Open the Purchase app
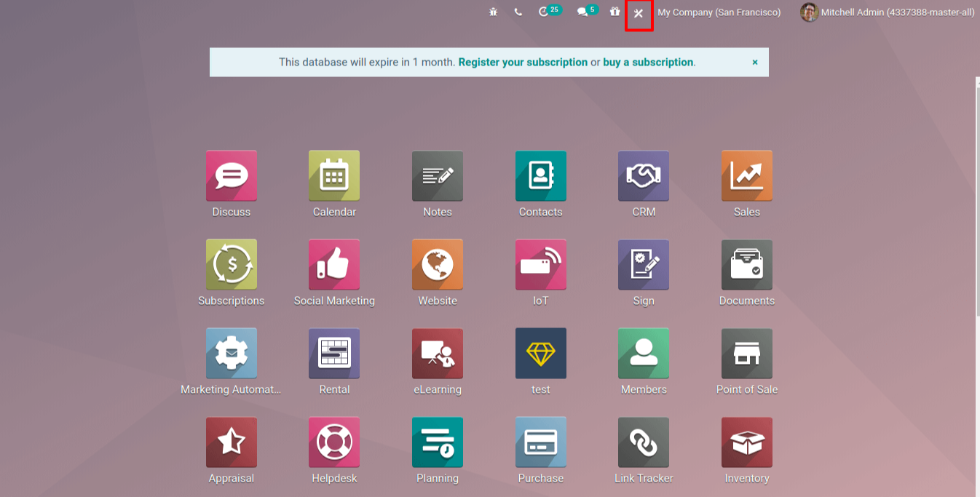980x497 pixels. (x=541, y=442)
